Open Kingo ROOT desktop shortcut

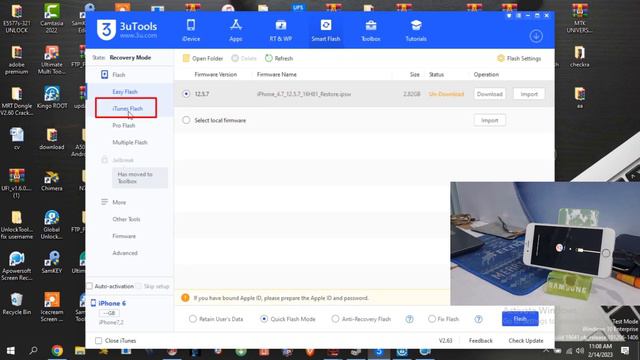click(x=52, y=98)
